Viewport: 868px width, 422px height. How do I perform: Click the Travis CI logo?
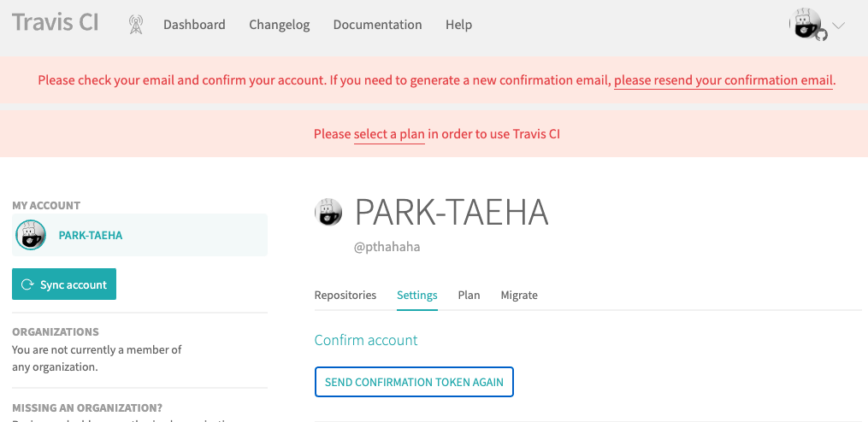[x=56, y=23]
